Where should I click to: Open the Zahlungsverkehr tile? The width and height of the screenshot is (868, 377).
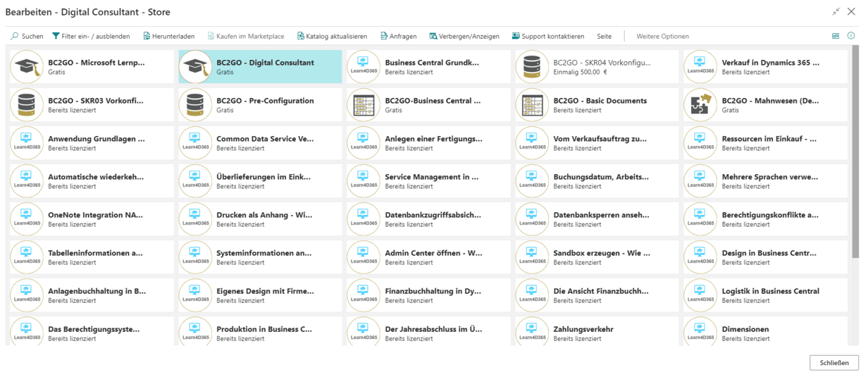(x=597, y=333)
